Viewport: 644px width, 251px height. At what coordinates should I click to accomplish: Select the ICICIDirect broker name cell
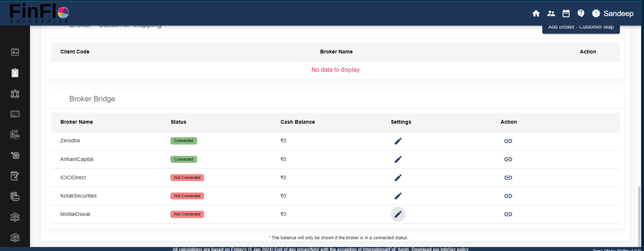(73, 177)
